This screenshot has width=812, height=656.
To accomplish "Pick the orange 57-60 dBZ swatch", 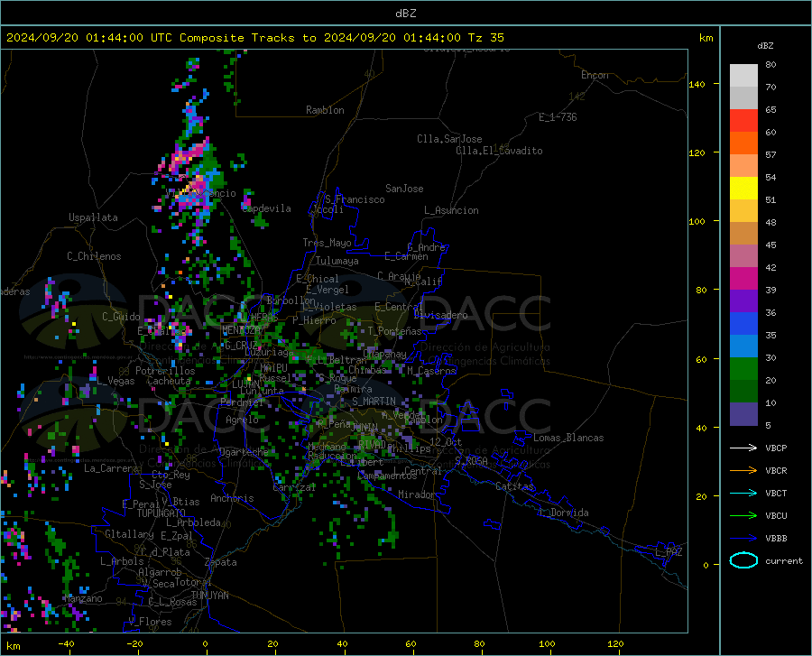I will click(x=743, y=143).
